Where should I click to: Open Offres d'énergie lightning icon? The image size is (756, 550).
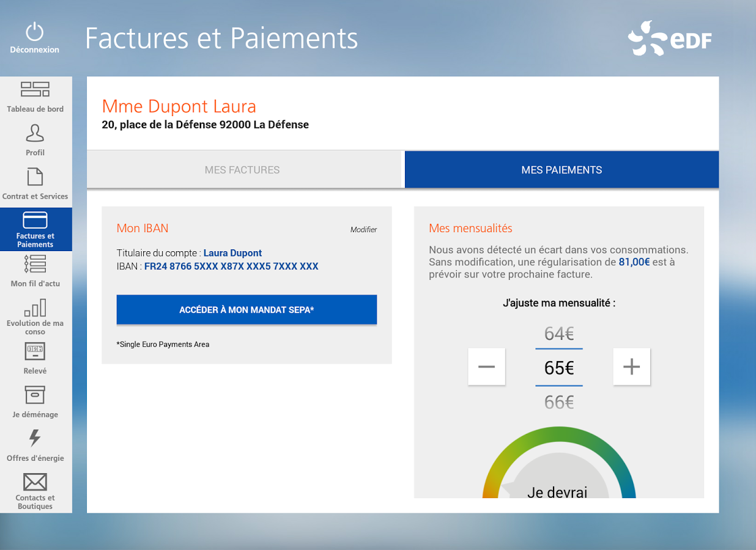click(x=35, y=445)
